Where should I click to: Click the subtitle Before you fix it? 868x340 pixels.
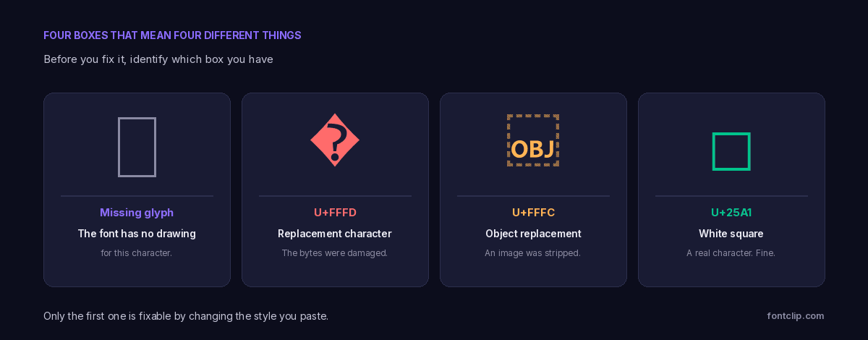[158, 59]
